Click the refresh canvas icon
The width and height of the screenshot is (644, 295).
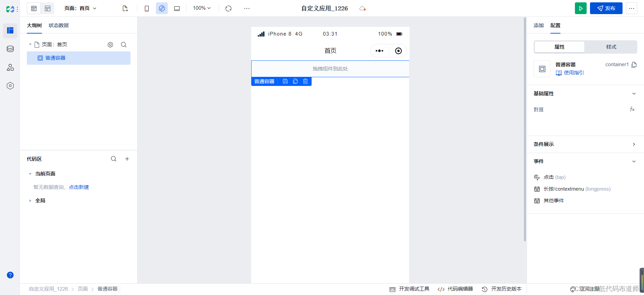click(x=228, y=8)
